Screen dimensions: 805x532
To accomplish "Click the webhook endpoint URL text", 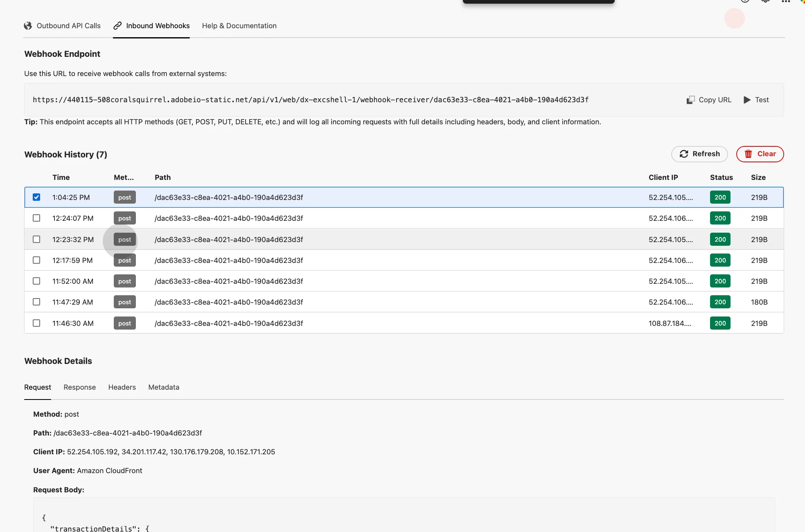I will tap(311, 100).
